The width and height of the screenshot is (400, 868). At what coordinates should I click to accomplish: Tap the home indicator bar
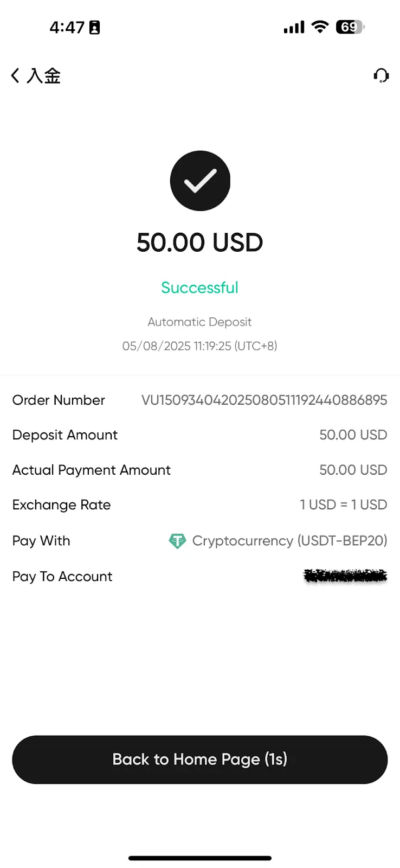click(x=199, y=858)
